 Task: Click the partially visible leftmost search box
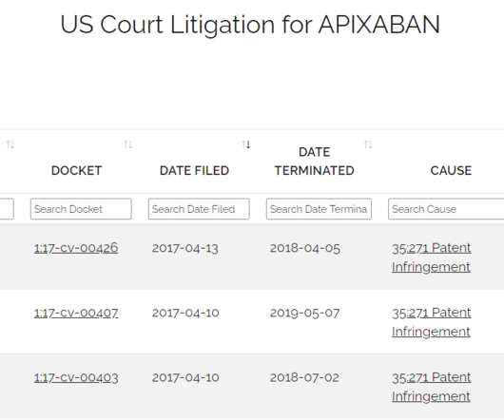7,209
